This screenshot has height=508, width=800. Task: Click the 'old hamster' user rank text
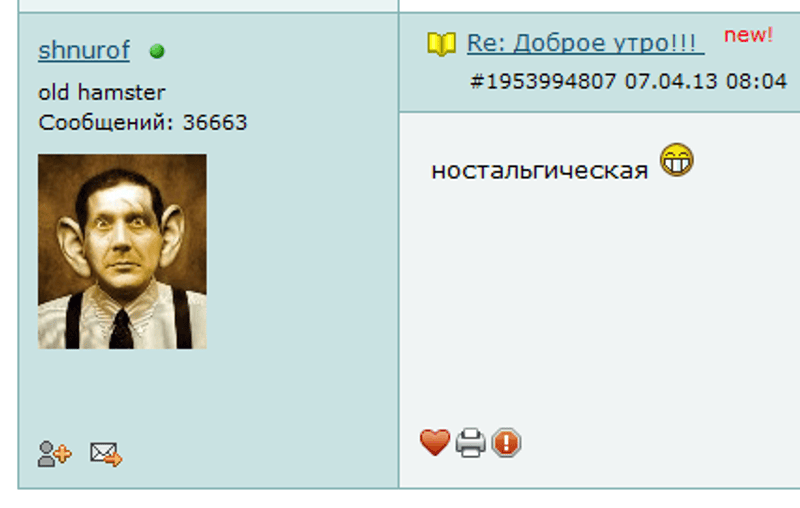(102, 92)
